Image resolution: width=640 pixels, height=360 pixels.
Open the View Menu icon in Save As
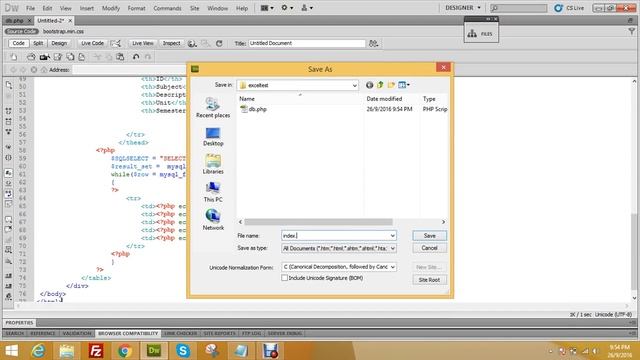(x=404, y=85)
